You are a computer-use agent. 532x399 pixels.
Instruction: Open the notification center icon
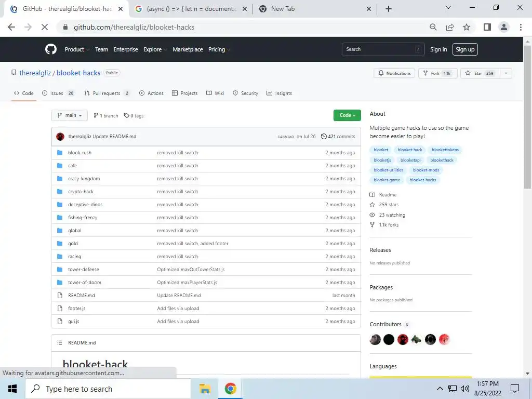(x=515, y=389)
